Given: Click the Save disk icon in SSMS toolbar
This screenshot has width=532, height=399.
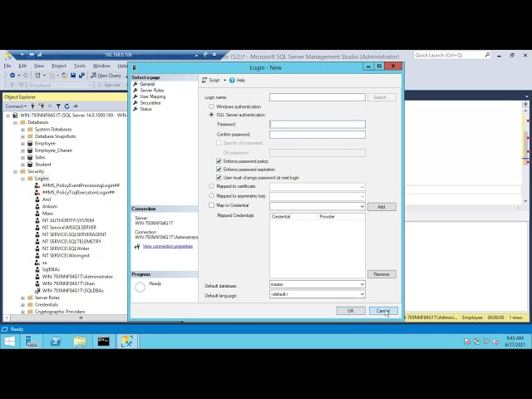Looking at the screenshot, I should pos(73,76).
